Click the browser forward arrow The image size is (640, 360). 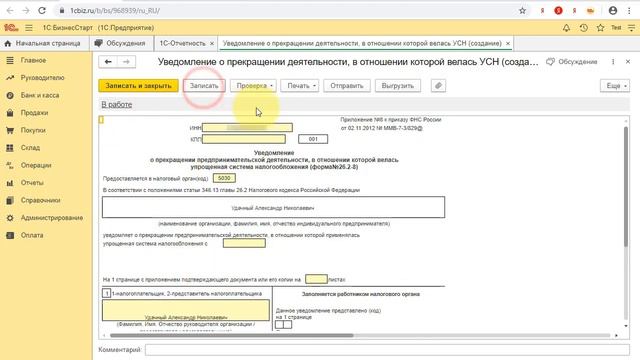pos(25,11)
